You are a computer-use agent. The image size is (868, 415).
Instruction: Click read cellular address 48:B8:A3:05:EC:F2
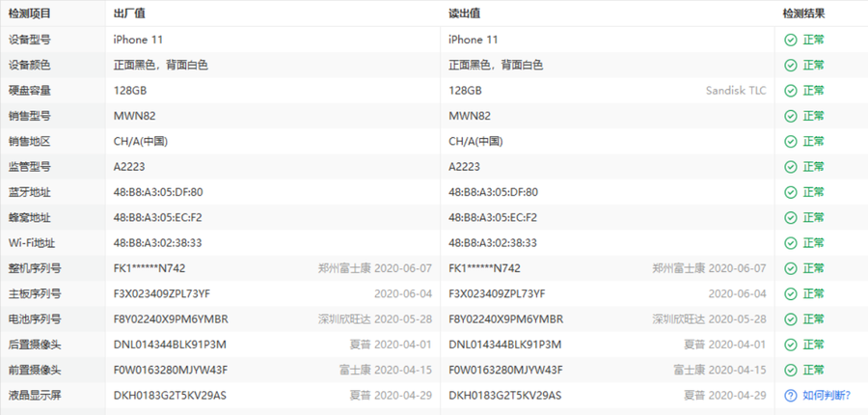[x=493, y=218]
